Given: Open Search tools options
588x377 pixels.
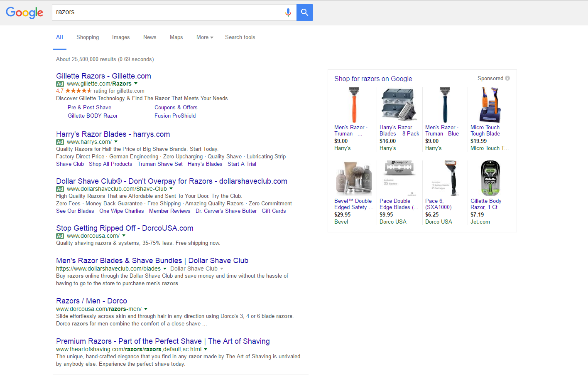Looking at the screenshot, I should 240,37.
